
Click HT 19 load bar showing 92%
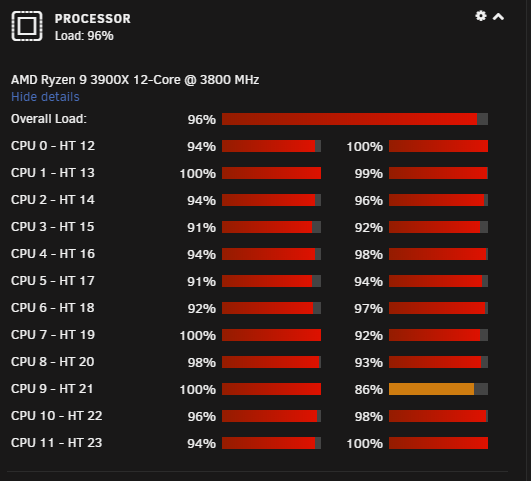[439, 335]
